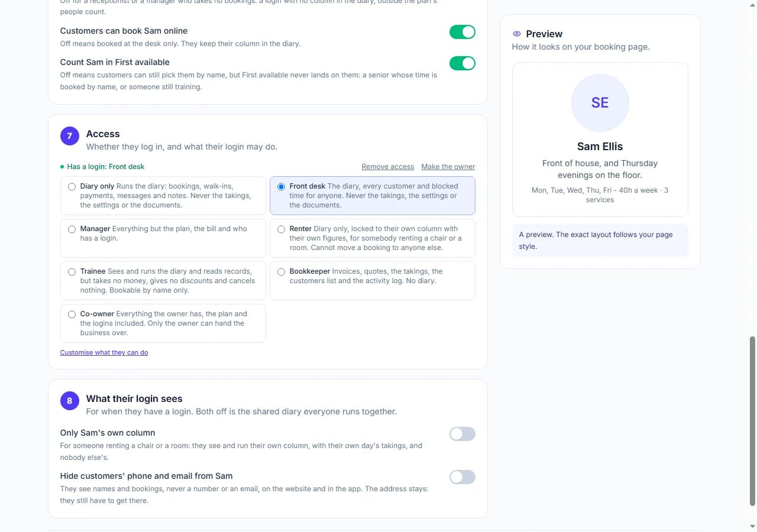Click the eye icon beside Preview
This screenshot has width=757, height=532.
tap(517, 34)
